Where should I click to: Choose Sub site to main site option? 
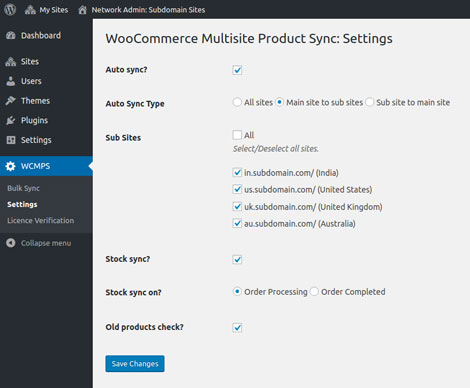[369, 102]
